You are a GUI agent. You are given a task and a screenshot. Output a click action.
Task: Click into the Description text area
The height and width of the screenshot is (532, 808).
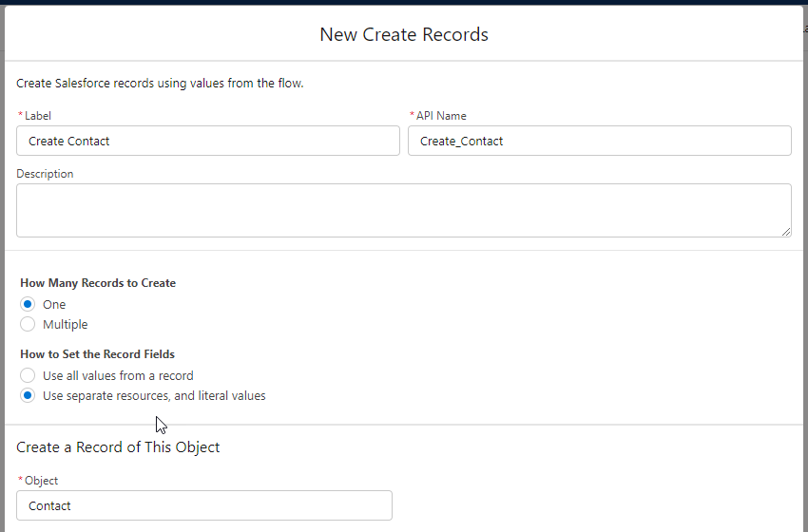[x=403, y=210]
